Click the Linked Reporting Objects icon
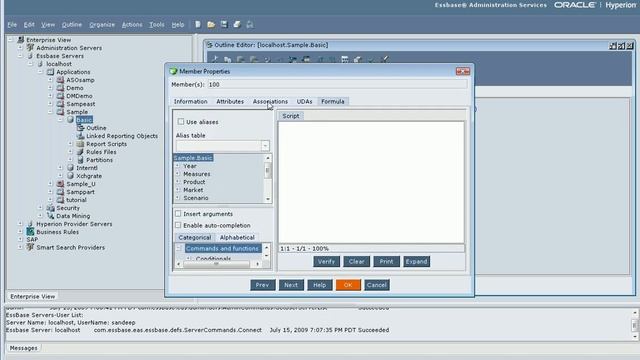640x360 pixels. (x=80, y=136)
